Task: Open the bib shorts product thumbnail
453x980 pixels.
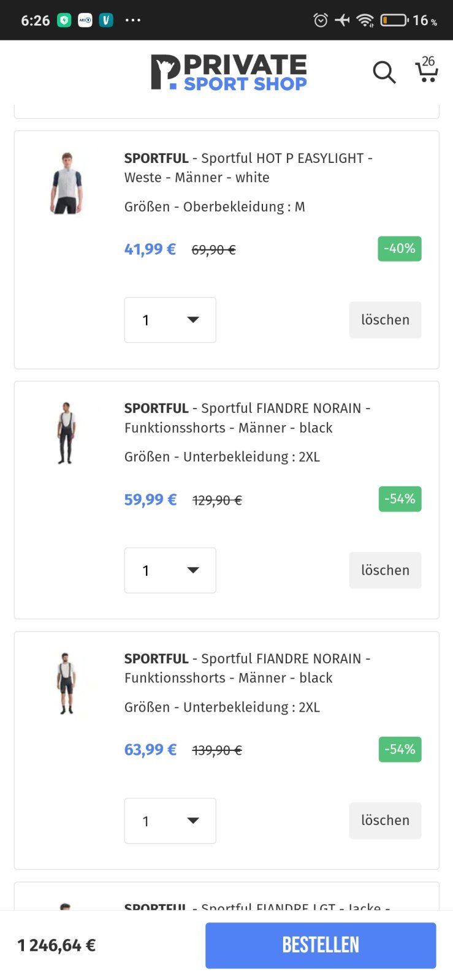Action: click(x=66, y=684)
